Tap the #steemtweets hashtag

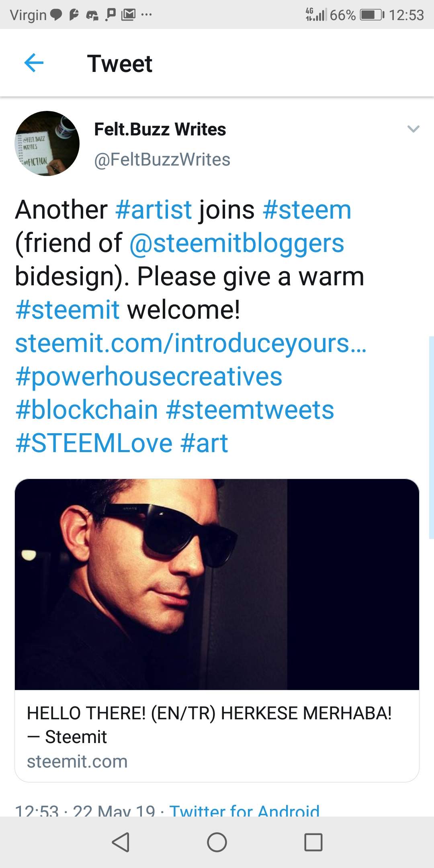tap(250, 410)
